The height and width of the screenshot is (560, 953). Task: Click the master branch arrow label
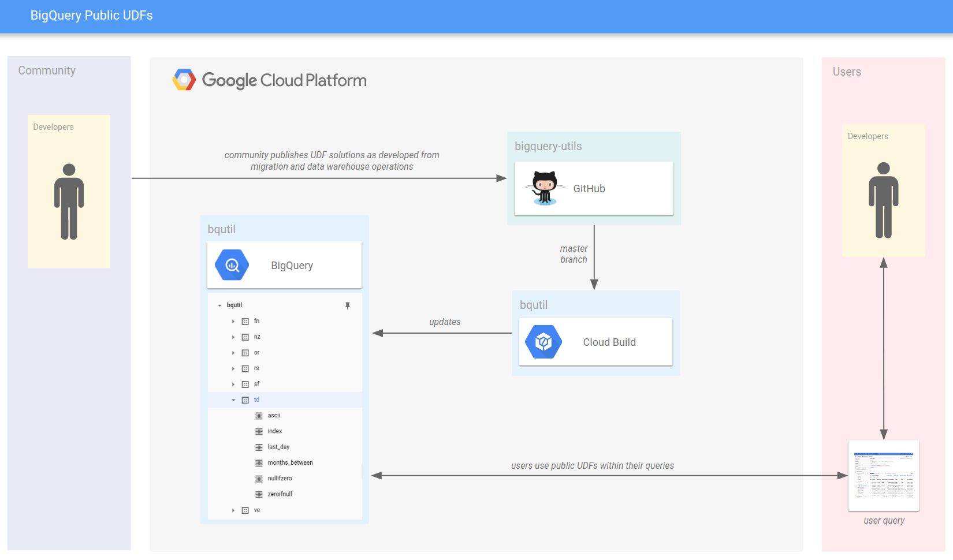574,254
